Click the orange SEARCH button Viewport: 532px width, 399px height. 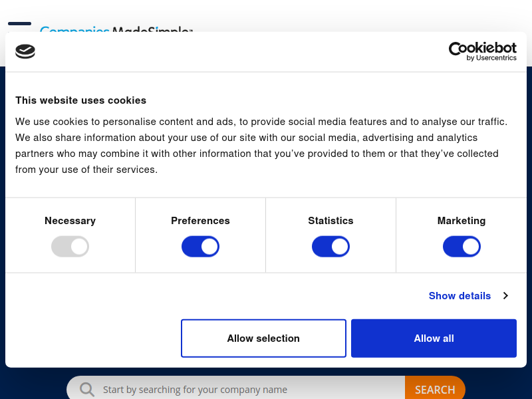click(435, 389)
